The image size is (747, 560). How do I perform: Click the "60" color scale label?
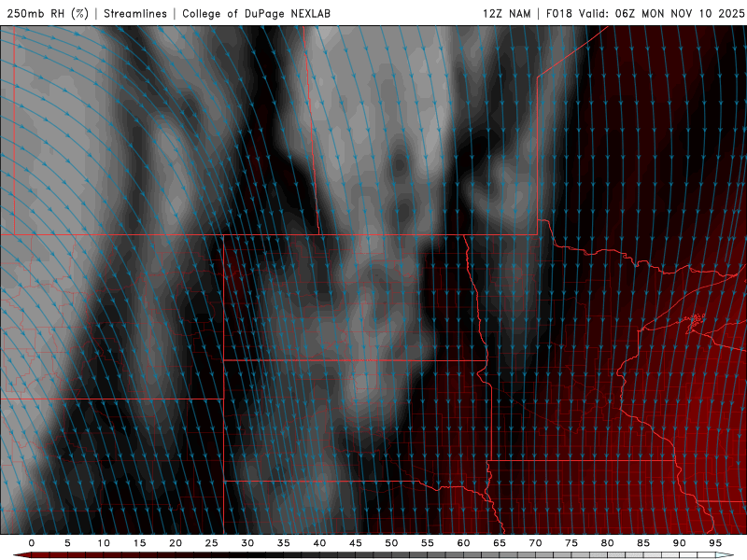(x=463, y=543)
